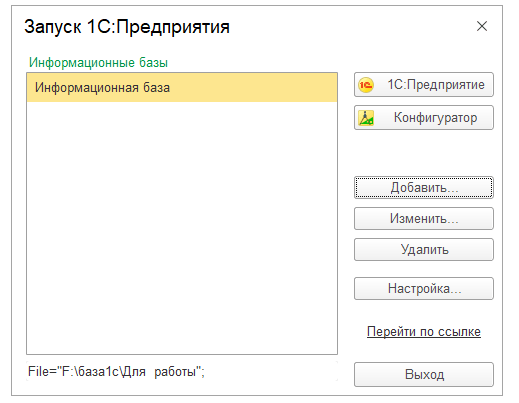Close the launcher window with X

pyautogui.click(x=482, y=26)
